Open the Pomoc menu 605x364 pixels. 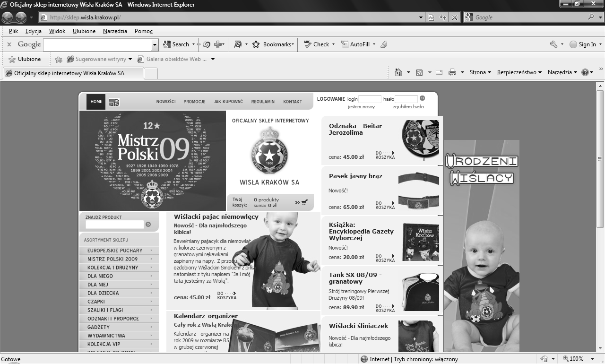click(x=144, y=31)
